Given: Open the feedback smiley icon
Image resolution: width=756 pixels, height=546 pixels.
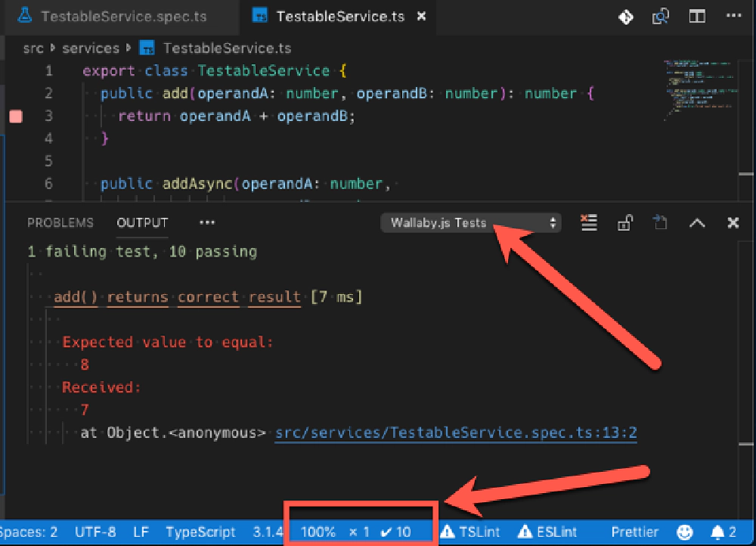Looking at the screenshot, I should (685, 532).
